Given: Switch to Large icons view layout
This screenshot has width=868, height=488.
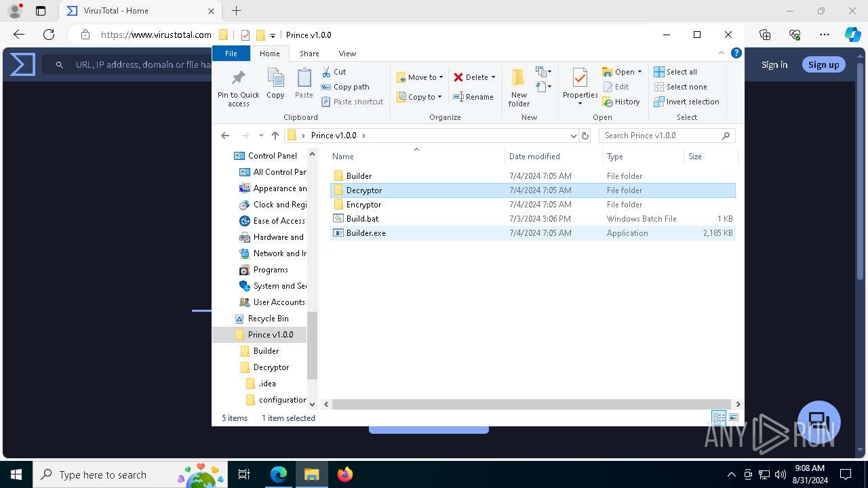Looking at the screenshot, I should [733, 418].
